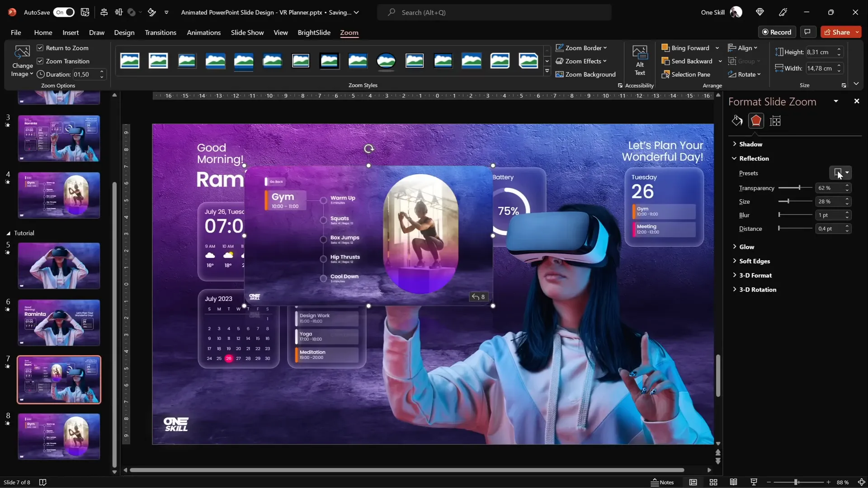Open the Animations tab
Viewport: 868px width, 488px height.
point(204,33)
